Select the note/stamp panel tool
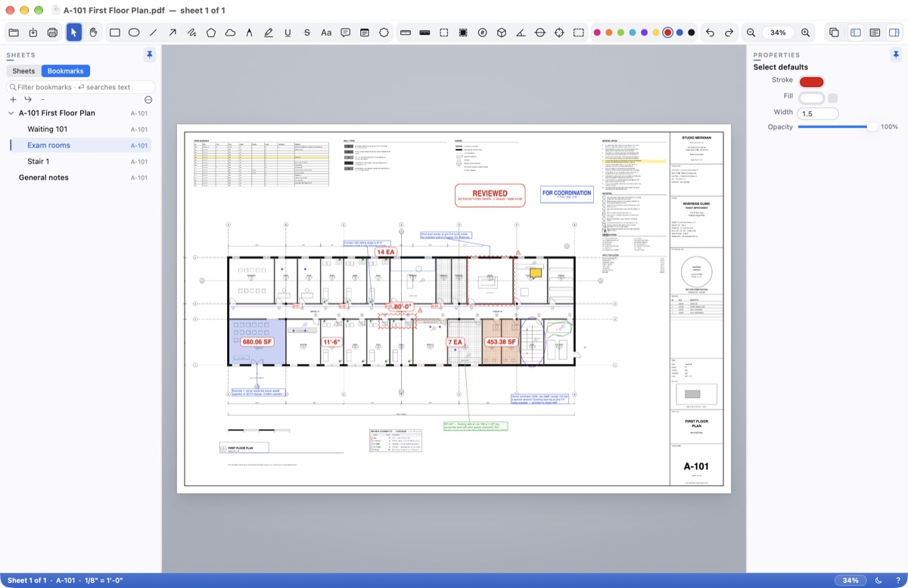This screenshot has width=908, height=588. (365, 33)
